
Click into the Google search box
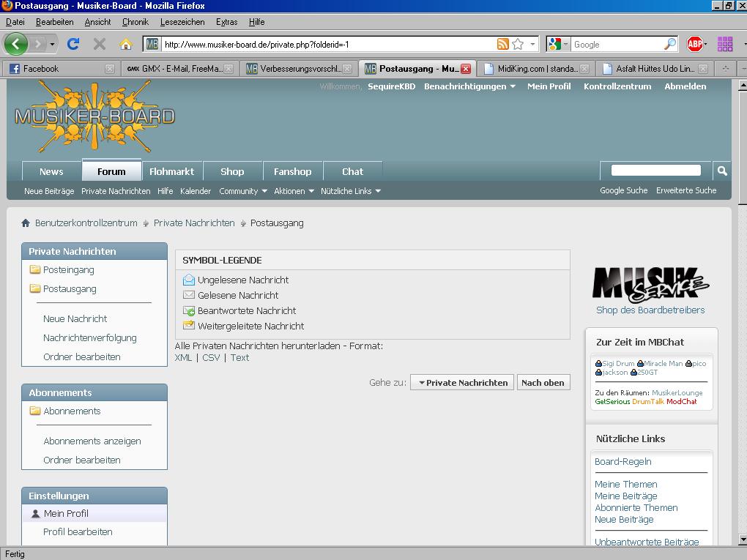coord(617,44)
